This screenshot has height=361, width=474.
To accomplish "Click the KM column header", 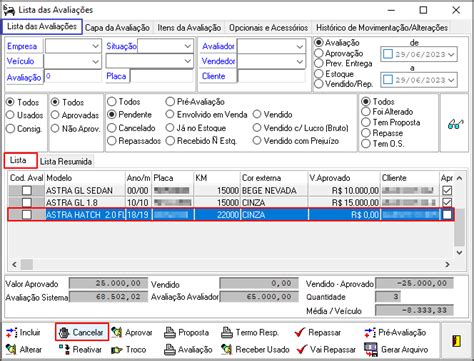I will point(217,178).
